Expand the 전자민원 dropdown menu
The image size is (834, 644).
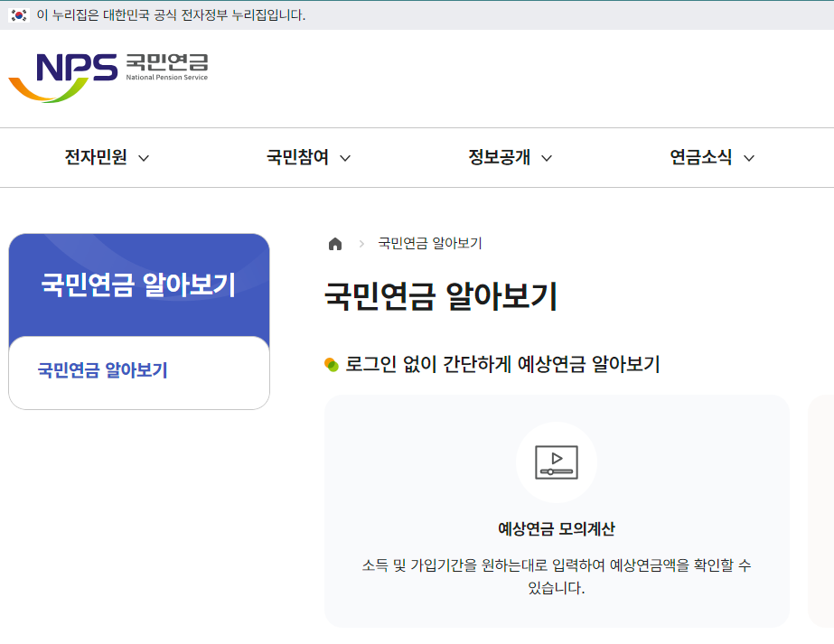point(145,157)
